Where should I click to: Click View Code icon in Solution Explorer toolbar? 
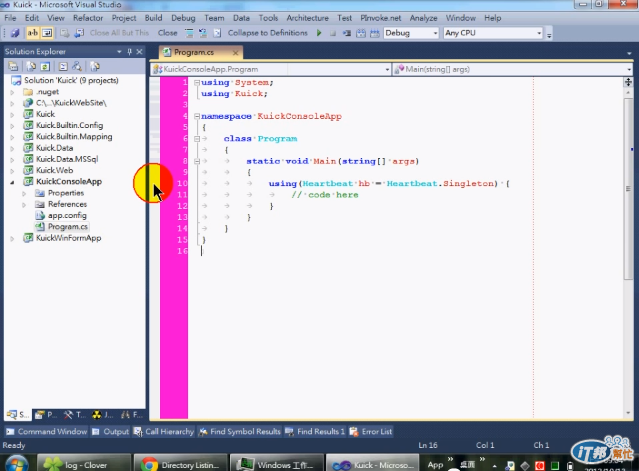[x=63, y=66]
